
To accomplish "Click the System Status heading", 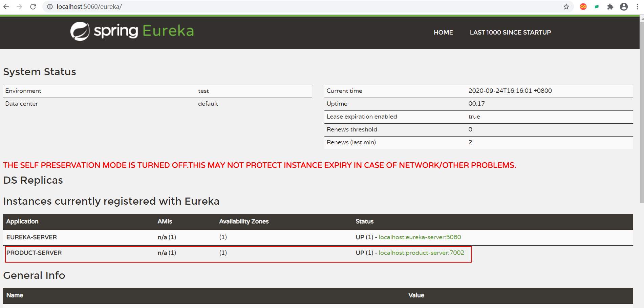I will 40,72.
